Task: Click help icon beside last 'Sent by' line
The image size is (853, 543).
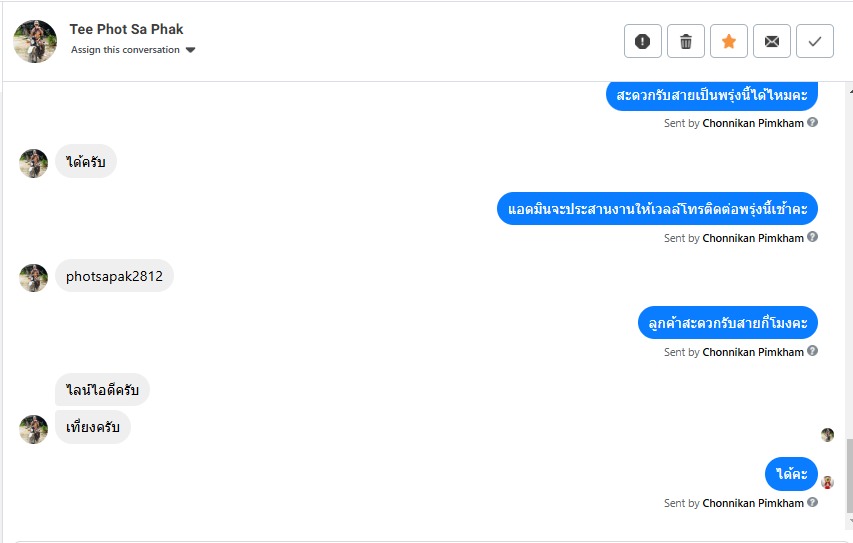Action: (x=813, y=503)
